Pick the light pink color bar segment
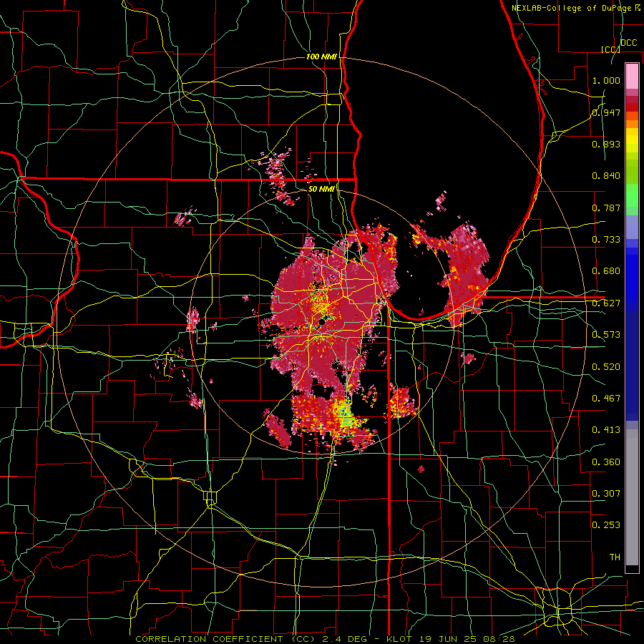Viewport: 644px width, 644px height. coord(632,76)
